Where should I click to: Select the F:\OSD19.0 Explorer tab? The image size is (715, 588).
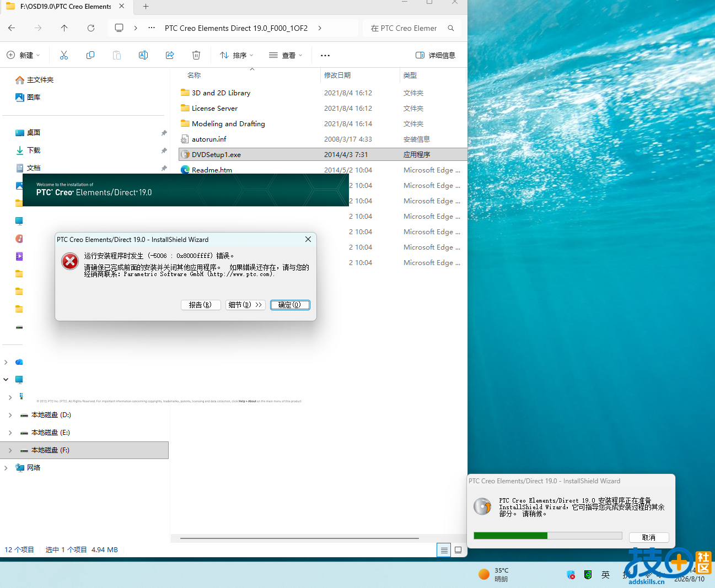point(65,7)
